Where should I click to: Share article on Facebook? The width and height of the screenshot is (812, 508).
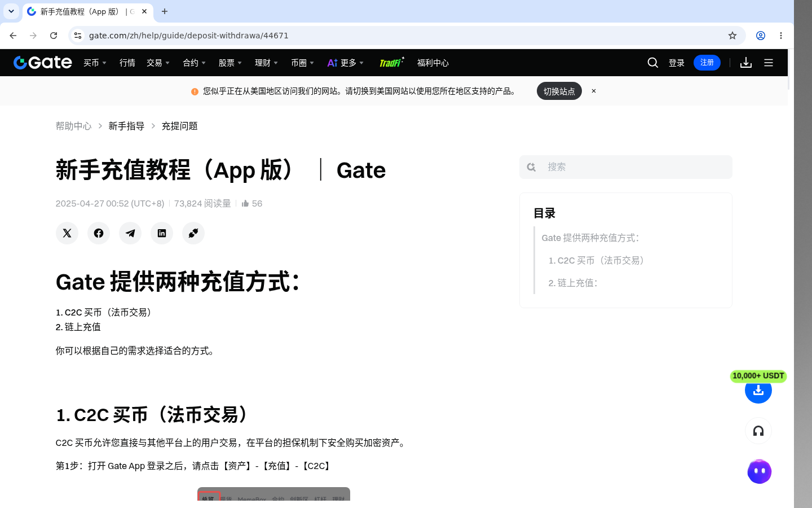coord(99,233)
